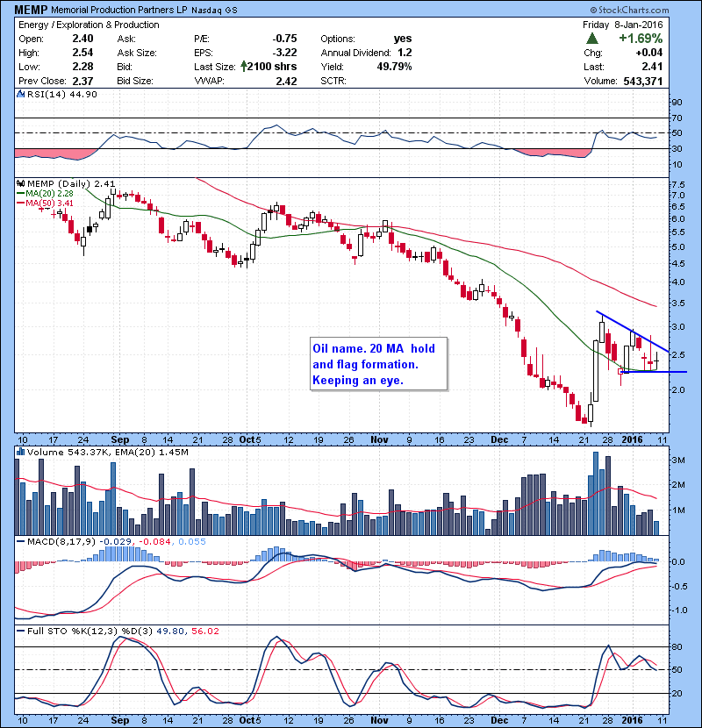Click the candlestick icon beside MEMP (Daily)
Screen dimensions: 702x728
tap(21, 184)
